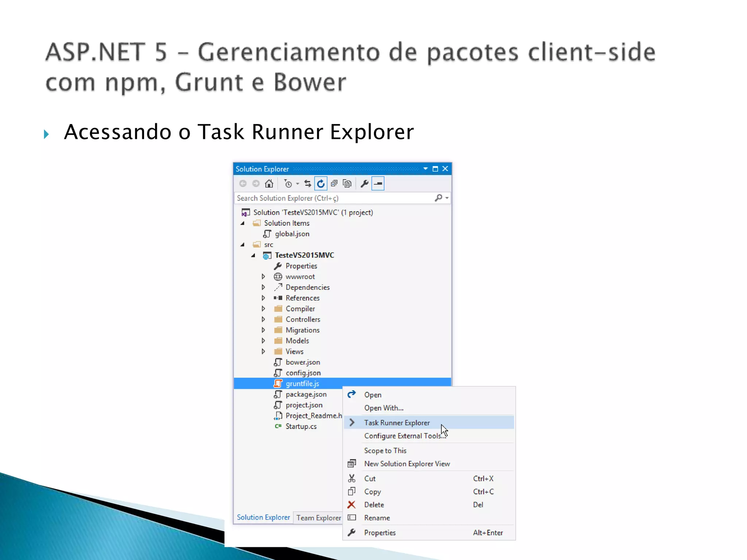The width and height of the screenshot is (747, 560).
Task: Open the pending changes filter dropdown arrow
Action: (298, 184)
